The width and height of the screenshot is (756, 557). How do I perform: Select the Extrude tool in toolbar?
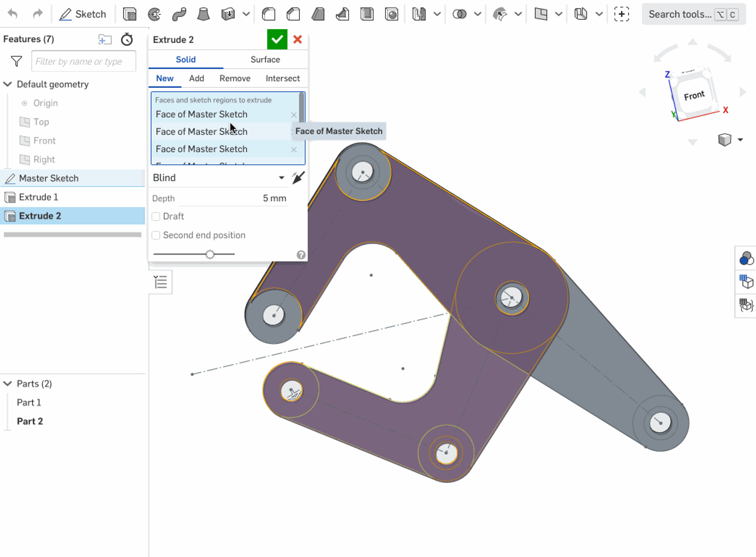tap(129, 14)
